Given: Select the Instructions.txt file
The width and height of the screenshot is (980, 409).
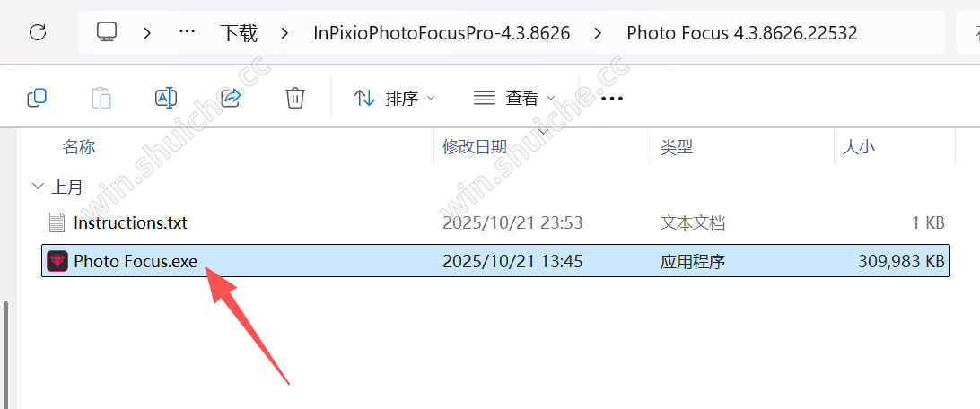Looking at the screenshot, I should (495, 222).
